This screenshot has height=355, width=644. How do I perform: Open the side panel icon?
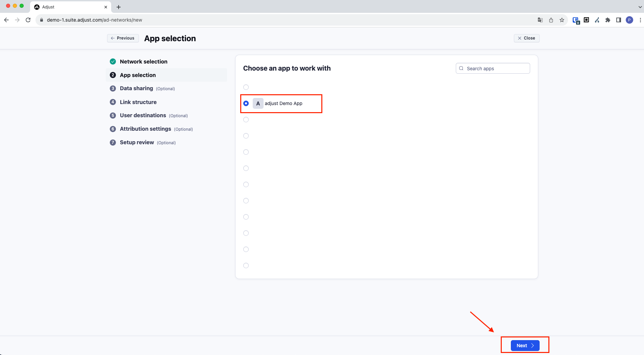pos(619,20)
